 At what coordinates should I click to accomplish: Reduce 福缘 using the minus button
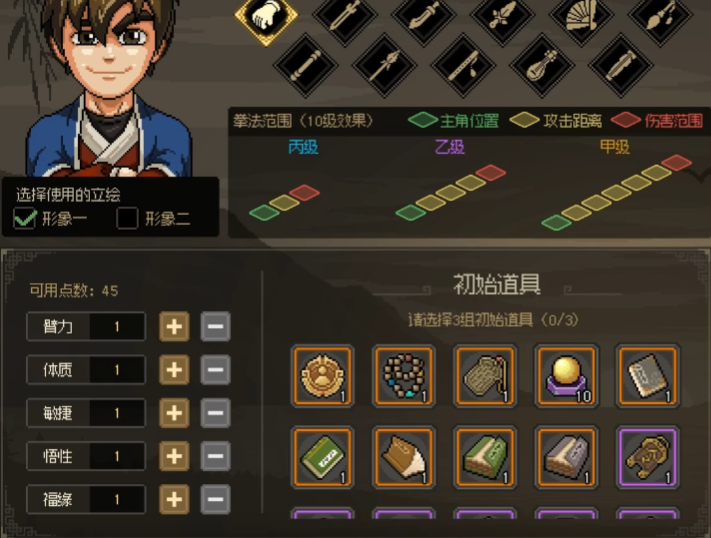215,499
